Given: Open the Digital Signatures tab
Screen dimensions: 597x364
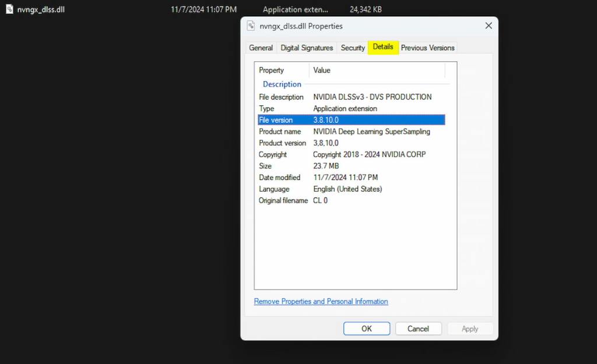Looking at the screenshot, I should click(307, 48).
